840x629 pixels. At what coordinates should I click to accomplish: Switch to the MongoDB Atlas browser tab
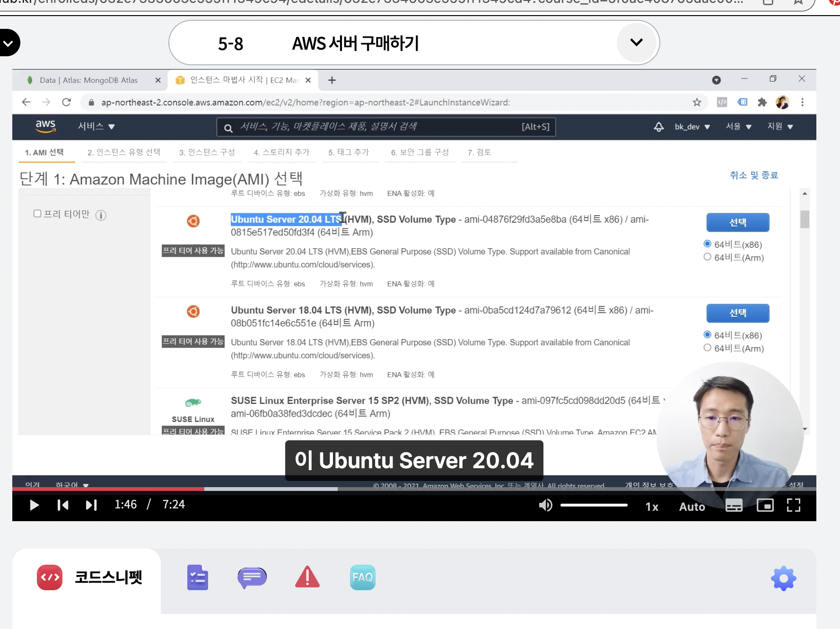click(x=88, y=80)
